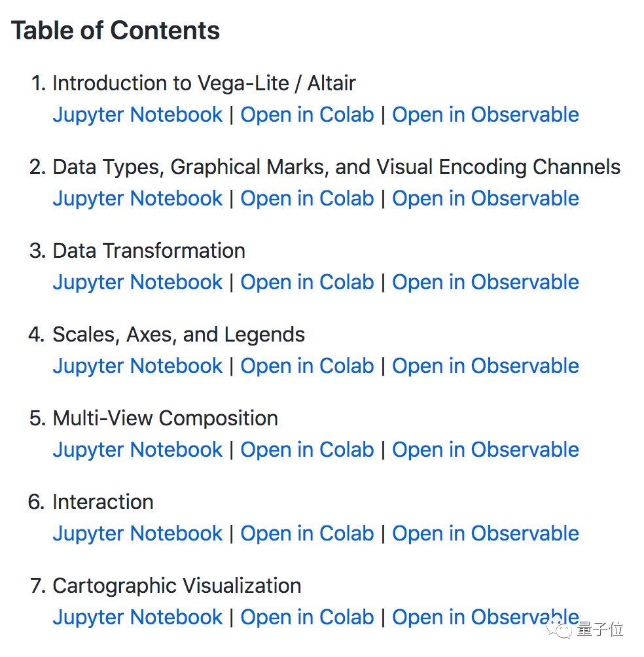The height and width of the screenshot is (657, 644).
Task: Open Jupyter Notebook for Cartographic Visualization
Action: [137, 617]
